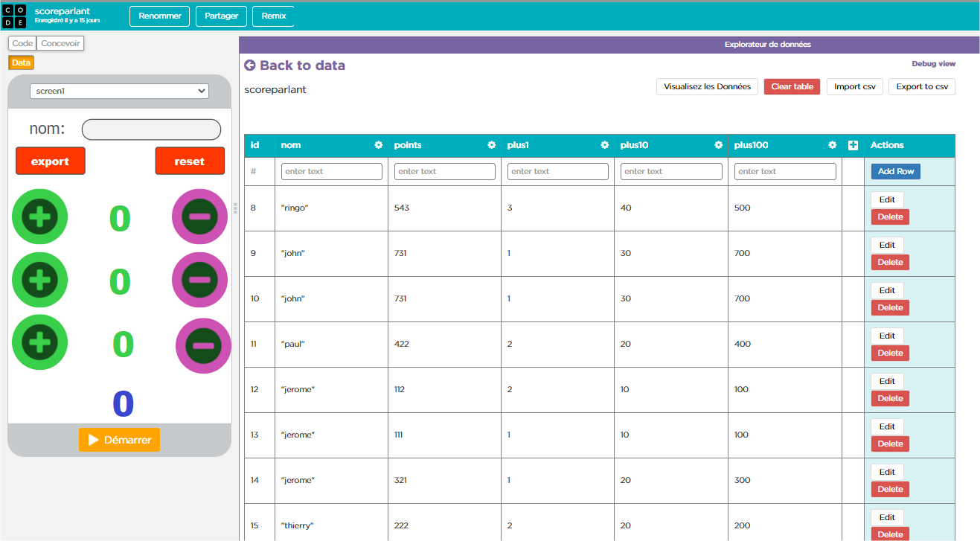Image resolution: width=980 pixels, height=541 pixels.
Task: Click the scoreparlant project title in the header
Action: pos(63,11)
